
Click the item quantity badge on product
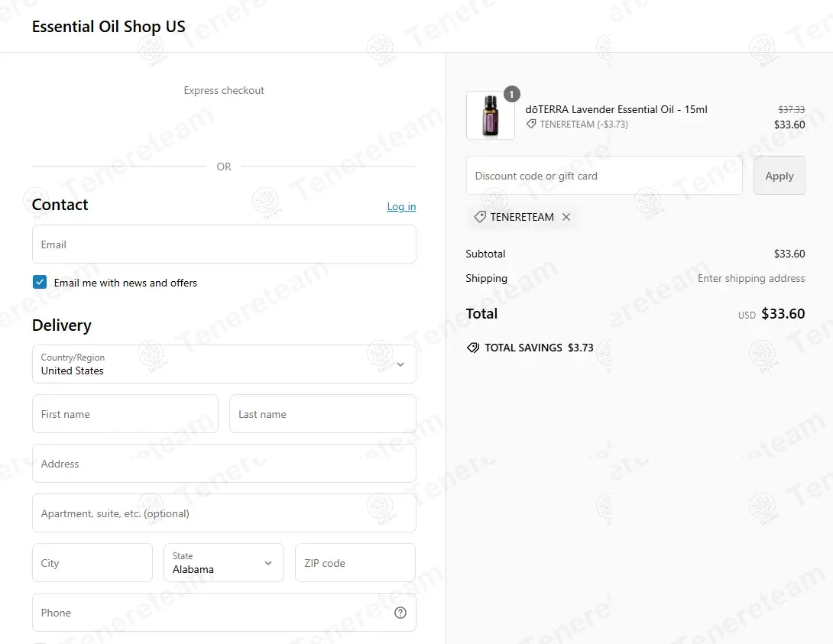pos(511,94)
